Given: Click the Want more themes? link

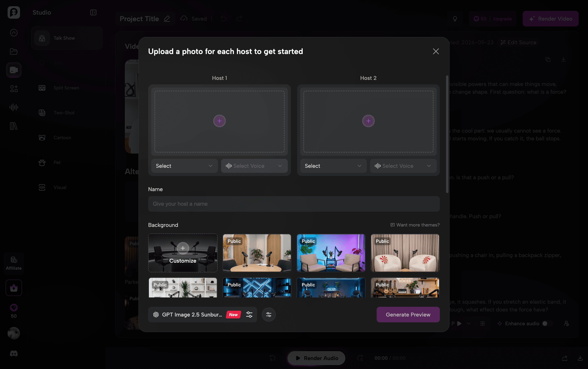Looking at the screenshot, I should (x=415, y=225).
